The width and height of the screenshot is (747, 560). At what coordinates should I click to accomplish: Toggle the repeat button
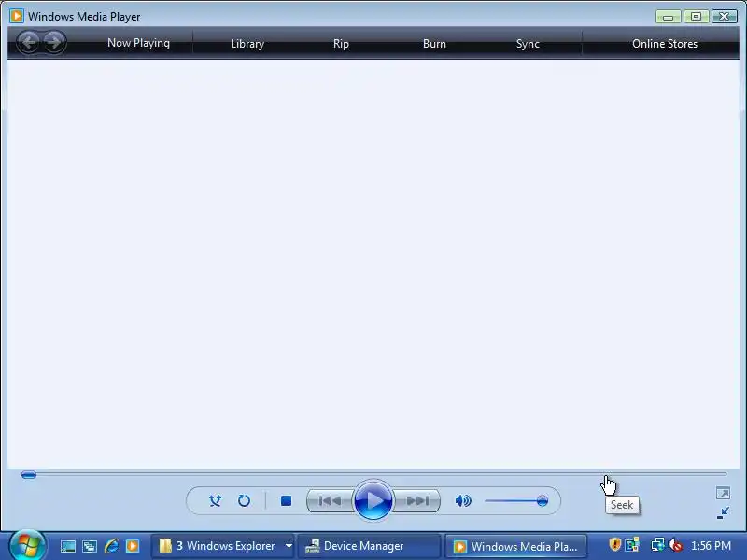[x=244, y=500]
